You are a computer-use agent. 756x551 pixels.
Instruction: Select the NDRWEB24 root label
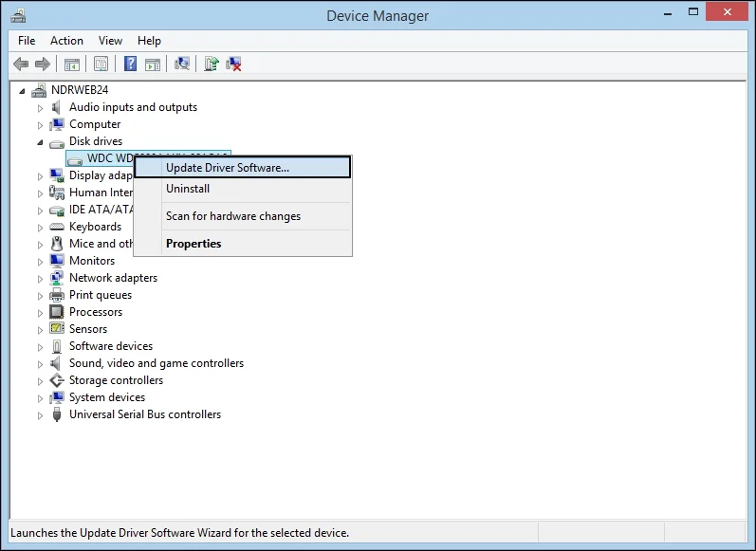coord(80,90)
